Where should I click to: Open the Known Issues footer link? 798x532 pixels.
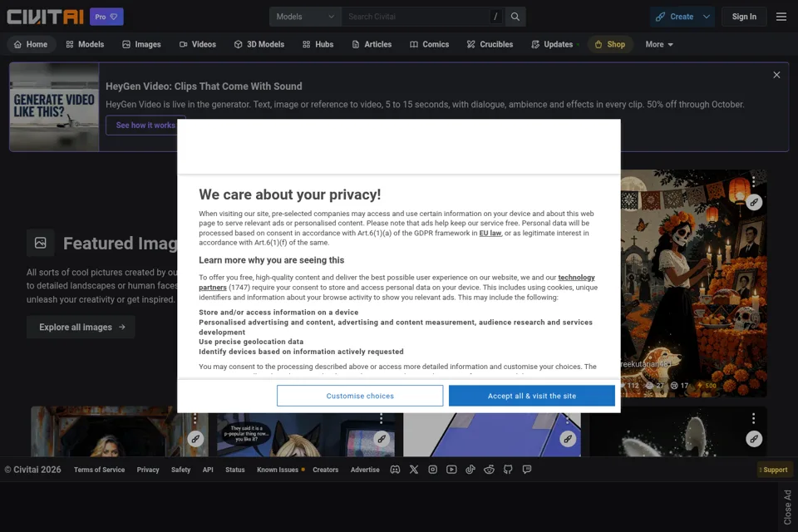pyautogui.click(x=278, y=470)
